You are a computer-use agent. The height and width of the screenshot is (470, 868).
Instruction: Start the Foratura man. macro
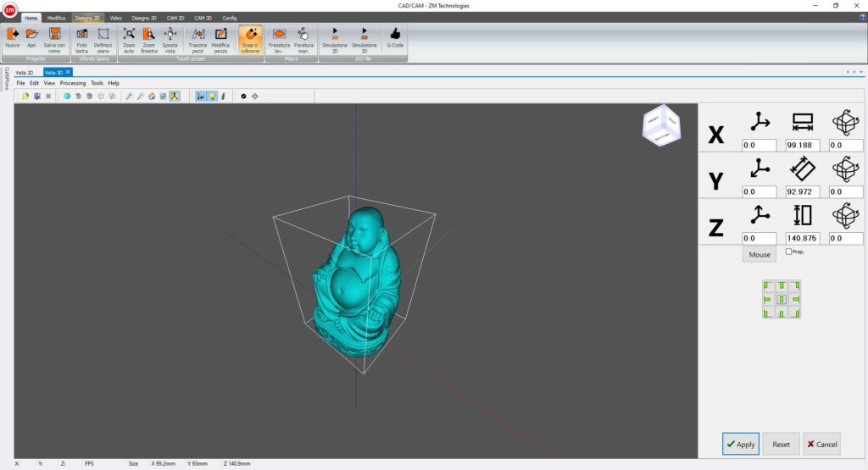303,40
